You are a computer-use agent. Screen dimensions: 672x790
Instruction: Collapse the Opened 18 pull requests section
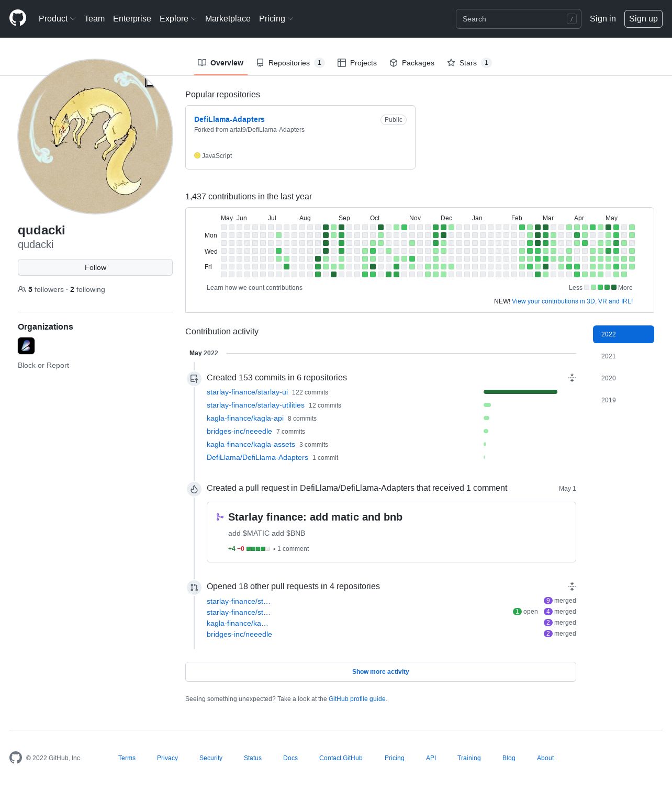[x=572, y=586]
